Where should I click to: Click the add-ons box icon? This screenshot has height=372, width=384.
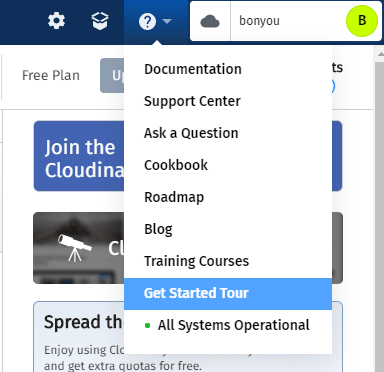(100, 21)
